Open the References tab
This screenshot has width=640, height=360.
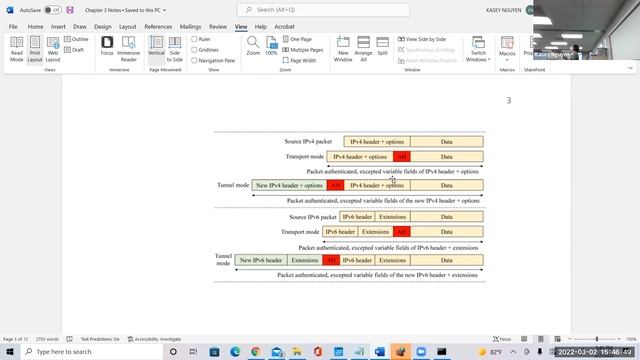tap(158, 27)
